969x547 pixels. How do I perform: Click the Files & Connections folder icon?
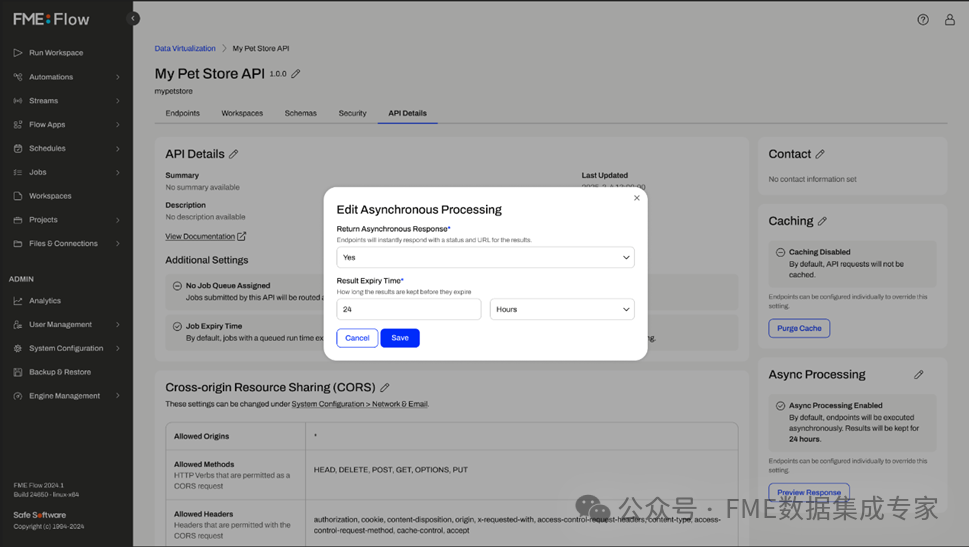point(18,244)
